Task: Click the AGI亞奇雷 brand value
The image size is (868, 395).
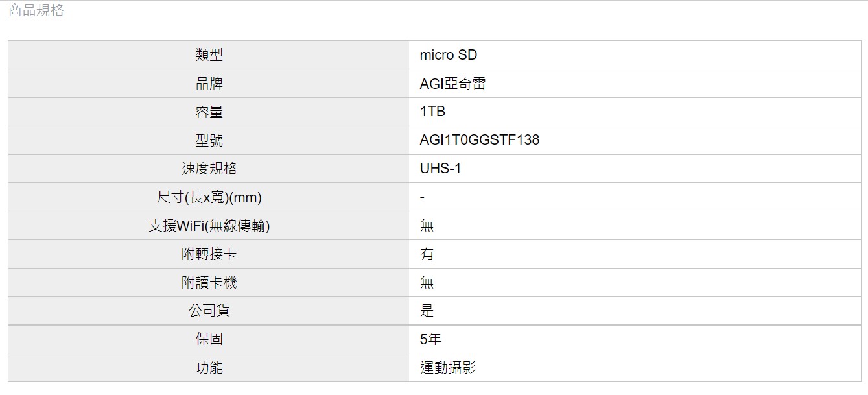Action: pyautogui.click(x=452, y=84)
